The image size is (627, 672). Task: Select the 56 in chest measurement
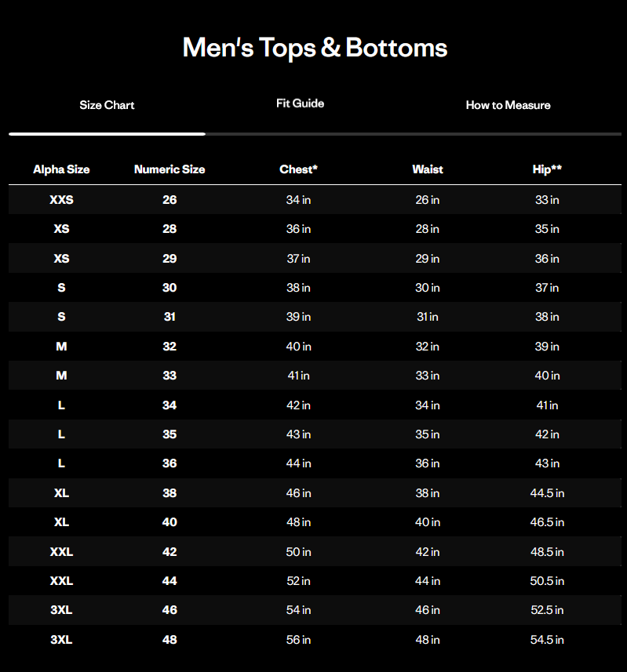tap(298, 640)
